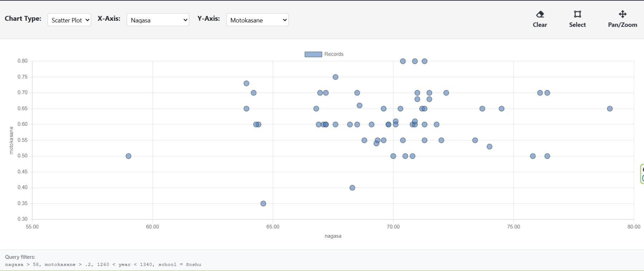Click the Clear button label
This screenshot has height=271, width=644.
point(540,25)
